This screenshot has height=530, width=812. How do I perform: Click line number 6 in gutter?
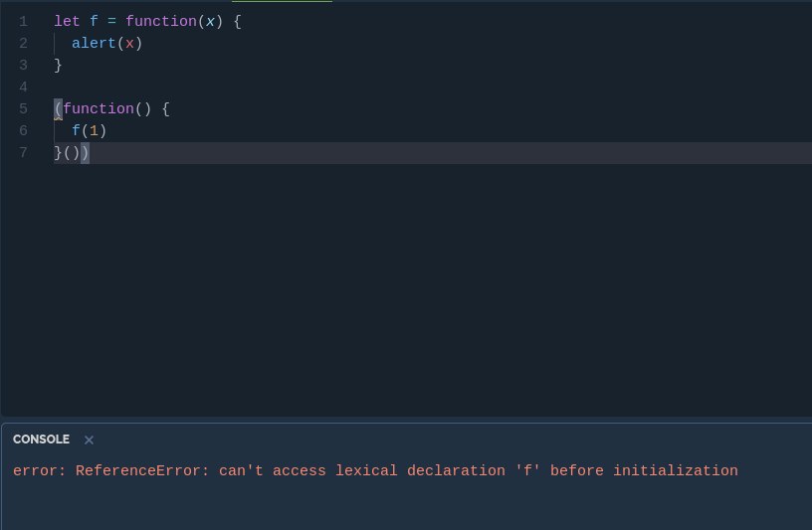point(23,131)
